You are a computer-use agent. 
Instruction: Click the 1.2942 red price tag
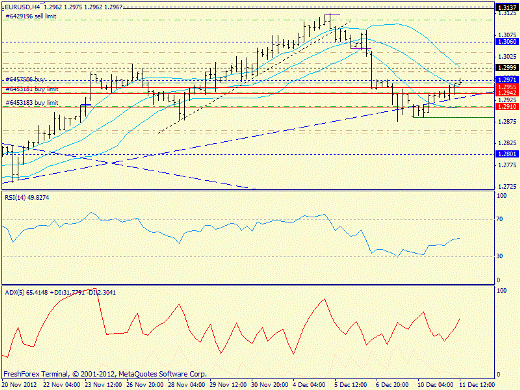(506, 93)
